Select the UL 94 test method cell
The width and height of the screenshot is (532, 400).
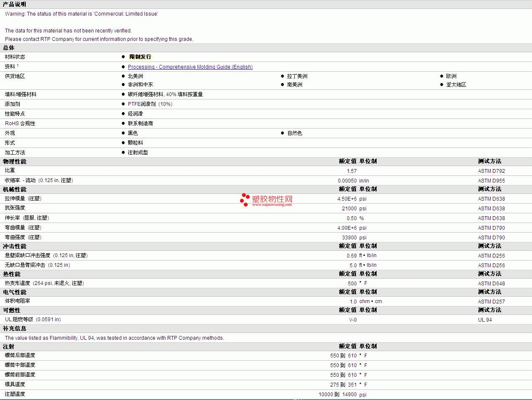[485, 320]
